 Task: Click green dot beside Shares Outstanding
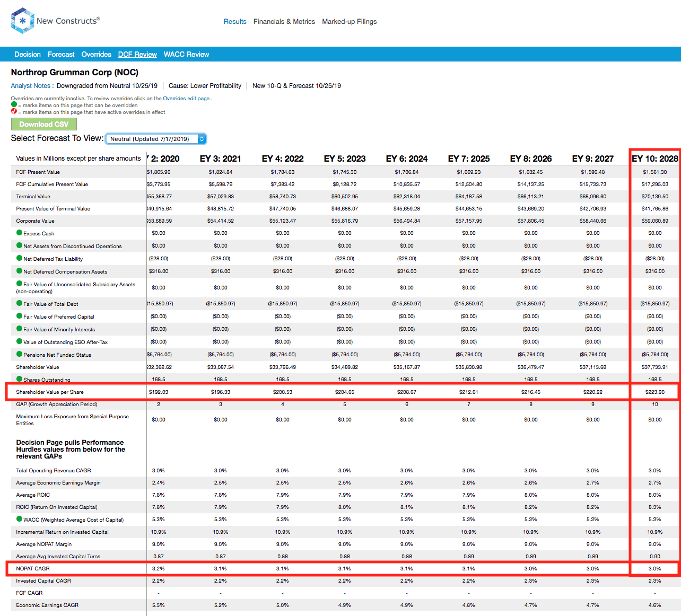pyautogui.click(x=20, y=379)
